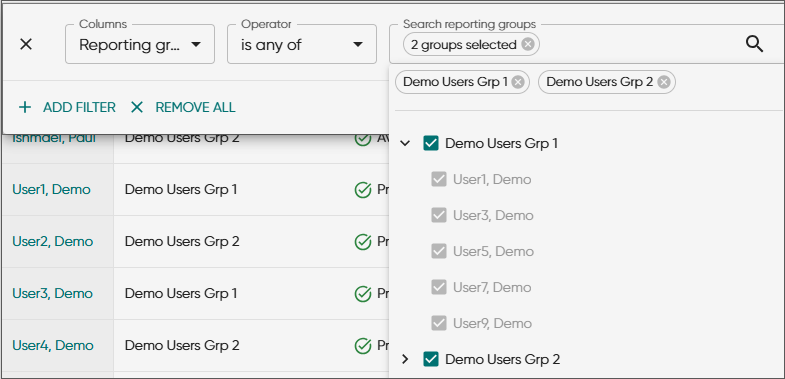
Task: Click the 'User5, Demo' label in dropdown
Action: [493, 251]
